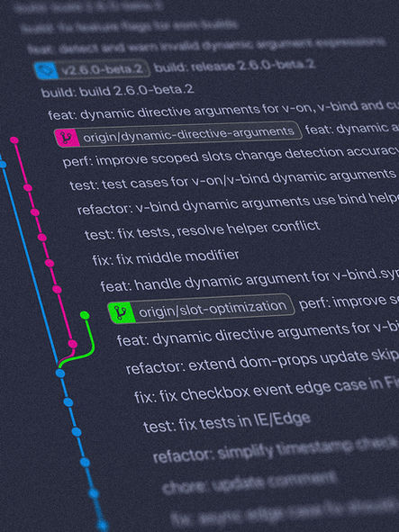The width and height of the screenshot is (399, 532).
Task: Open the v2.6.0-beta.2 tag label
Action: [92, 69]
